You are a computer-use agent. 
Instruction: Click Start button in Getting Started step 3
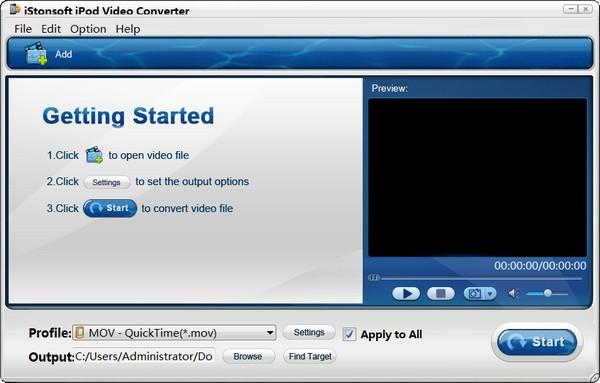[110, 208]
